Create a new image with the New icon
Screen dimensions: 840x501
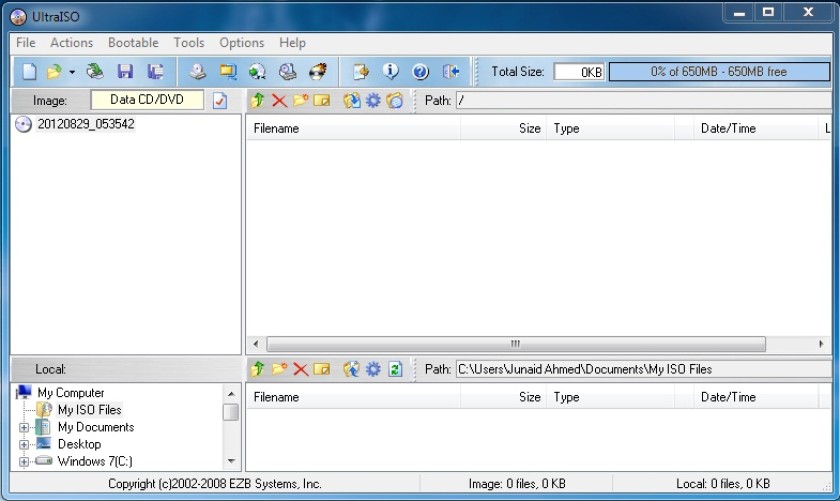click(29, 71)
